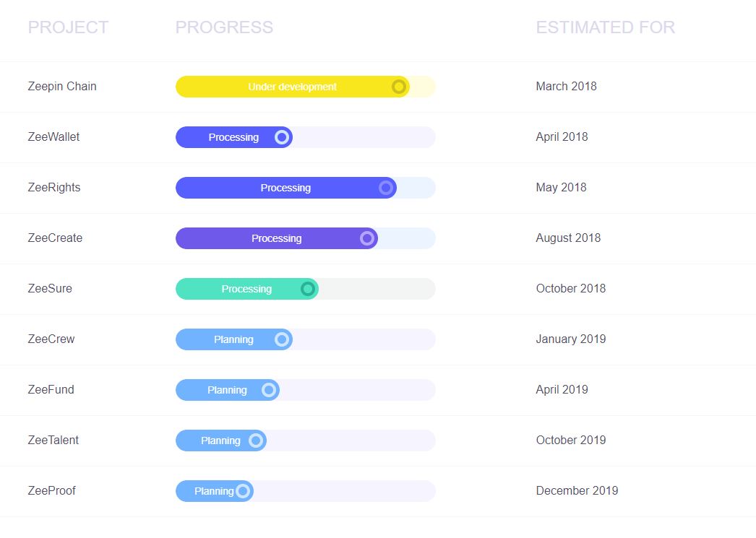The width and height of the screenshot is (756, 538).
Task: Click the circle knob on ZeeProof progress bar
Action: (243, 491)
